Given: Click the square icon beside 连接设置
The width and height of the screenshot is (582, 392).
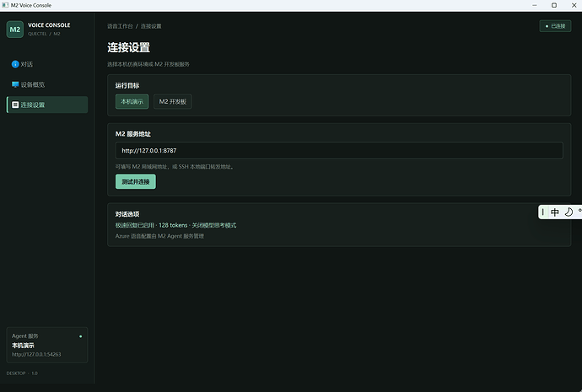Looking at the screenshot, I should click(x=15, y=105).
